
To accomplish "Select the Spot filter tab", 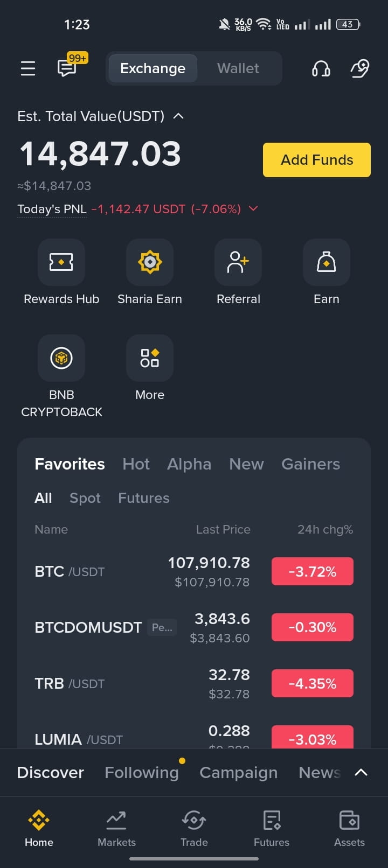I will click(85, 498).
